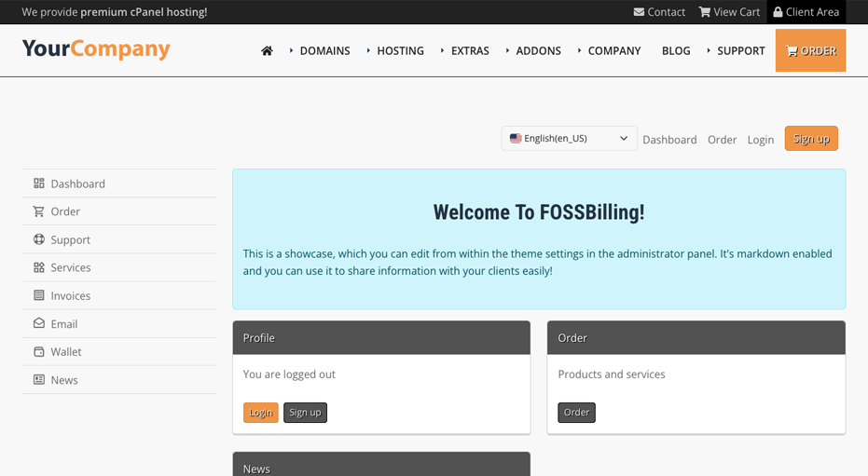Go to the BLOG page

coord(676,51)
